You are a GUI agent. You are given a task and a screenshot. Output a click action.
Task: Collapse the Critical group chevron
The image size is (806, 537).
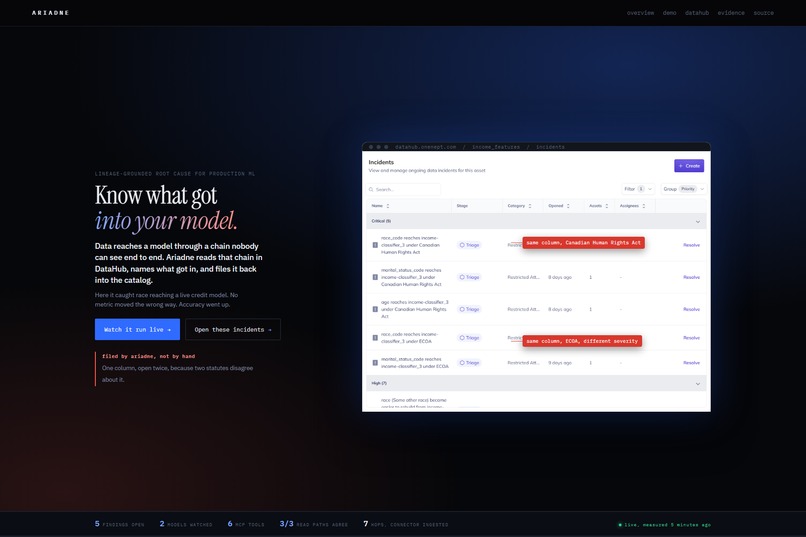(698, 221)
